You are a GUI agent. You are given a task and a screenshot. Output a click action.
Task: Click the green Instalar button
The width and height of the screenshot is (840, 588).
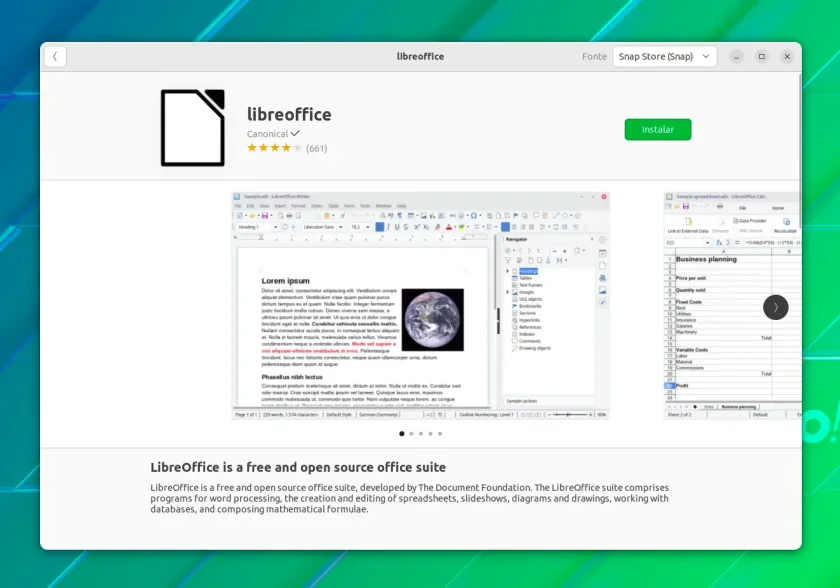[x=657, y=129]
